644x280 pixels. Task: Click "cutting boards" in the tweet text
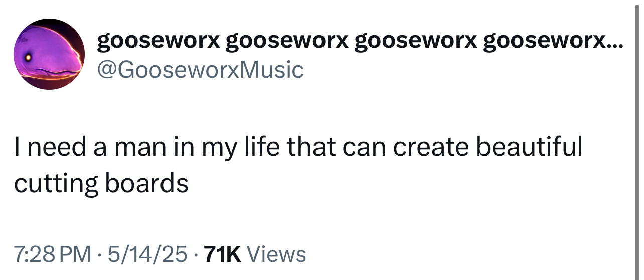[x=101, y=184]
